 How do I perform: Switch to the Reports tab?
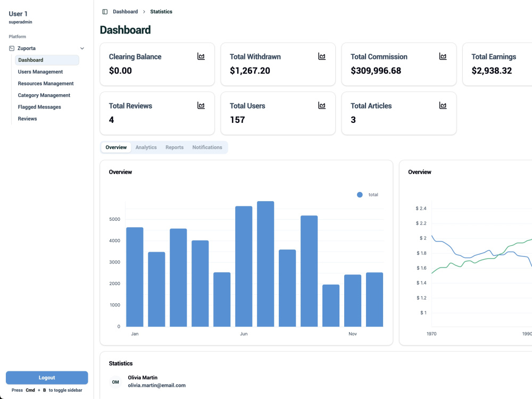pos(174,147)
